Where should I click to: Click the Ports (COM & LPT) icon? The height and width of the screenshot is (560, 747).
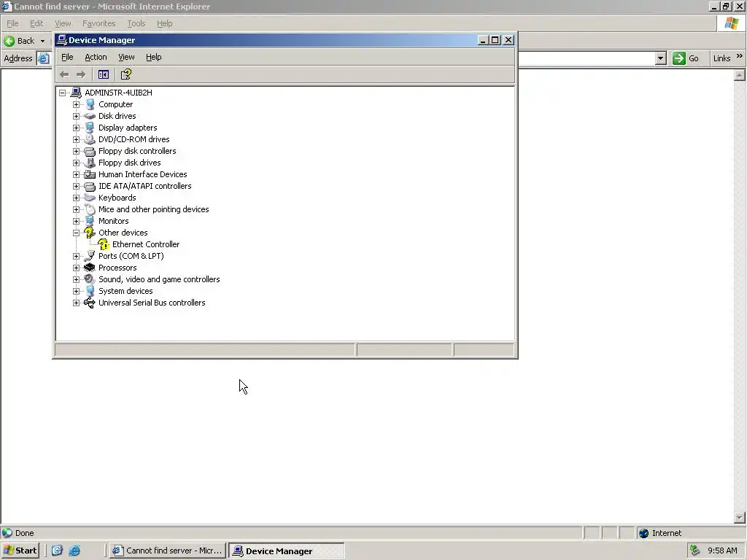[x=90, y=256]
